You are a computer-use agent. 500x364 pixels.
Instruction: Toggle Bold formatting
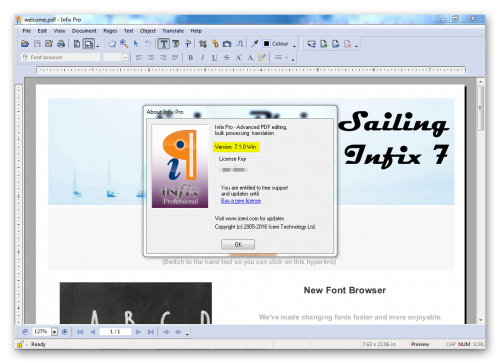click(191, 58)
